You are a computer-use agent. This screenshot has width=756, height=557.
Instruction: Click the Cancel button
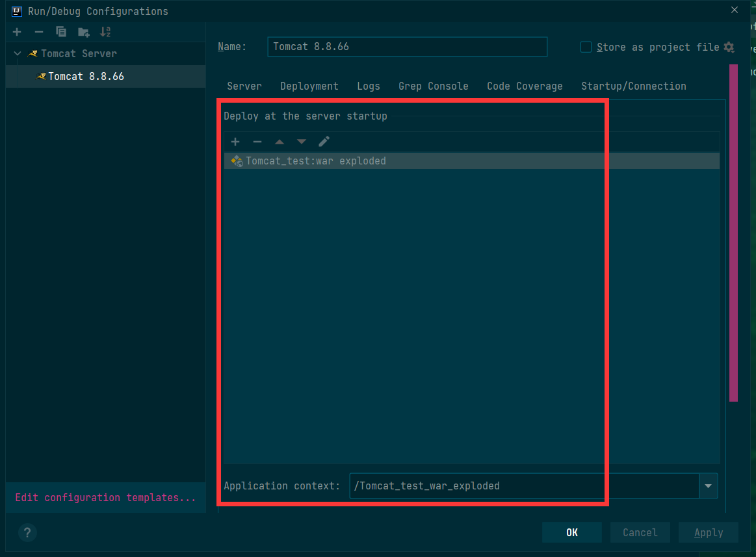point(640,532)
